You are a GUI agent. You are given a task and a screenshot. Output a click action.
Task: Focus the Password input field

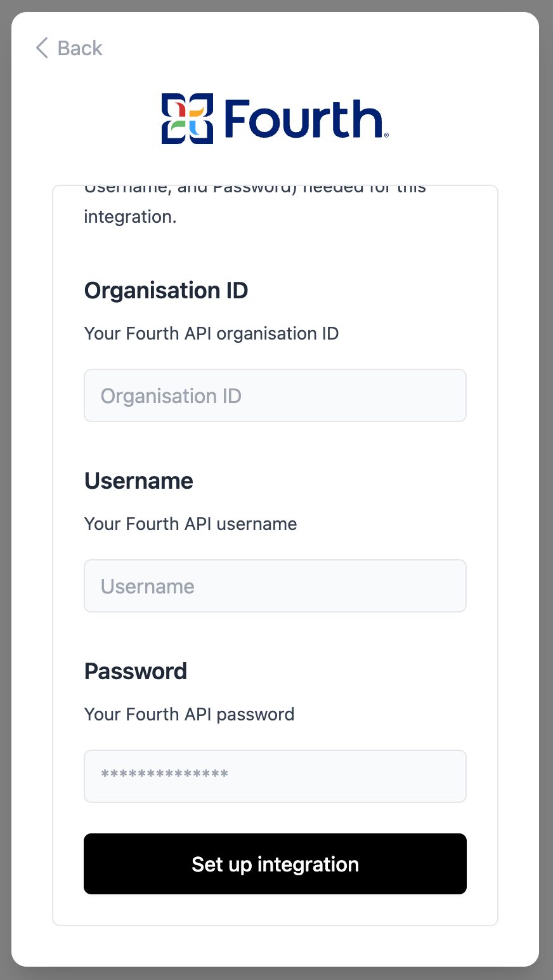click(275, 776)
